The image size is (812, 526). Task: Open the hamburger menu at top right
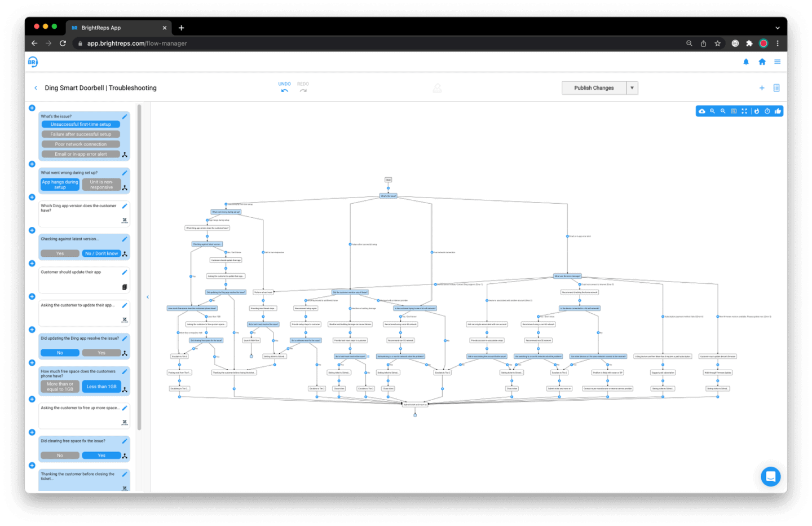pos(778,62)
